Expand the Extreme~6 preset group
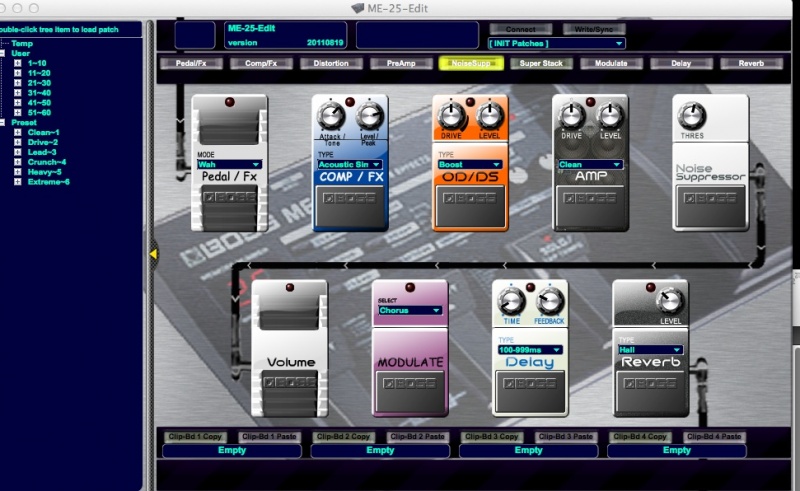The image size is (800, 491). tap(18, 182)
